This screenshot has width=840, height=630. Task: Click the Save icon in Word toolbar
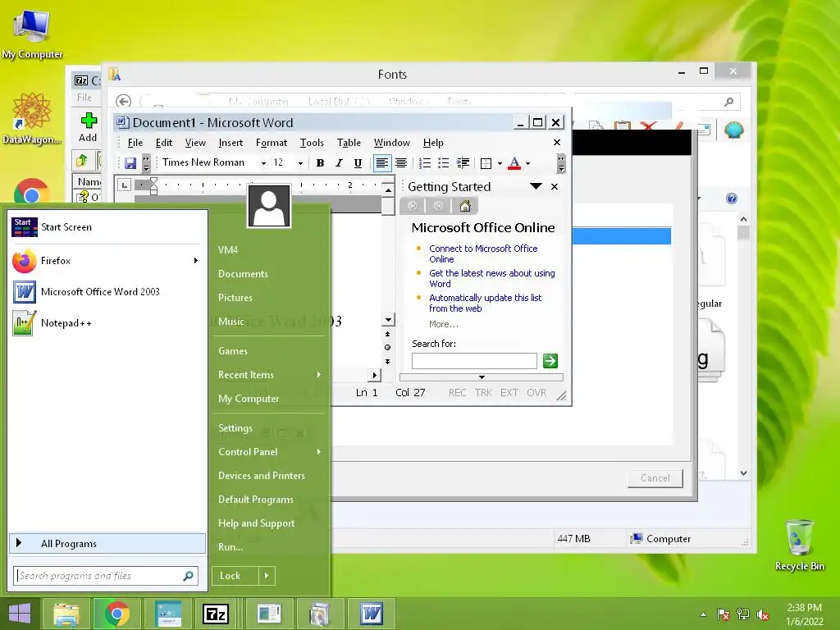point(130,163)
